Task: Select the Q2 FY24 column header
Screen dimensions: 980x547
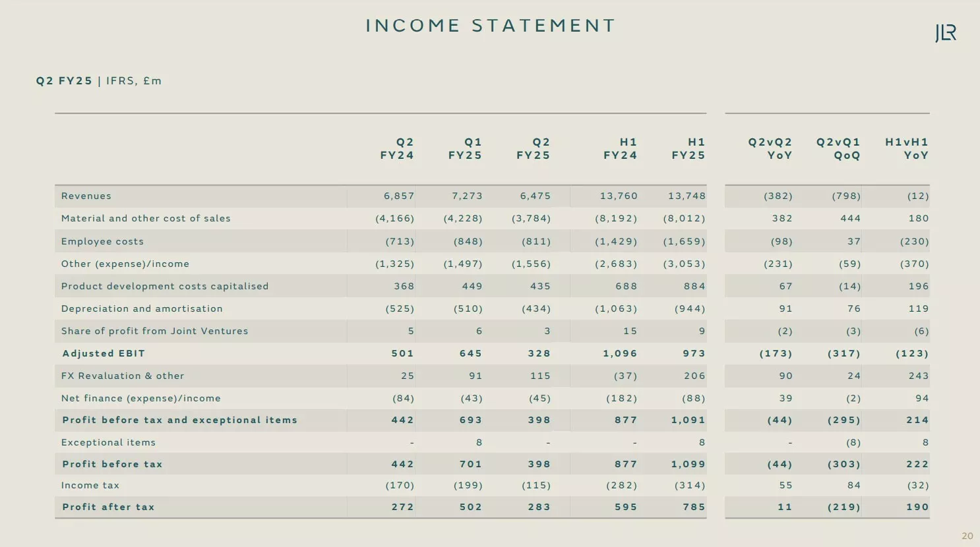Action: click(397, 149)
